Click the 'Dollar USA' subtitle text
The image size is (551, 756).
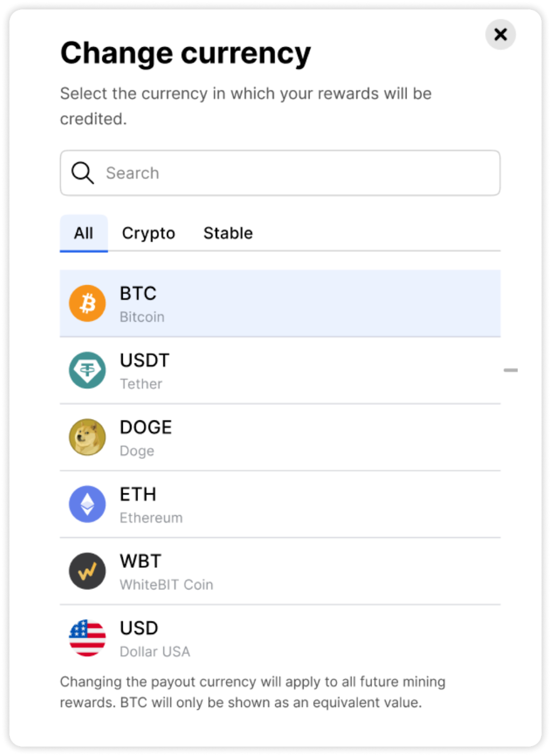tap(155, 652)
